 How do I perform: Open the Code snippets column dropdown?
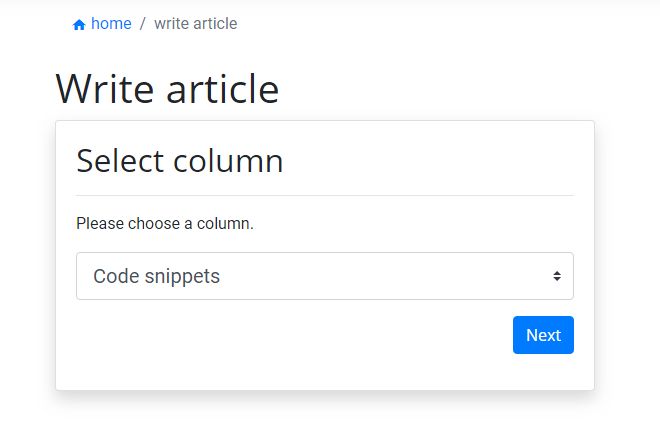point(325,276)
